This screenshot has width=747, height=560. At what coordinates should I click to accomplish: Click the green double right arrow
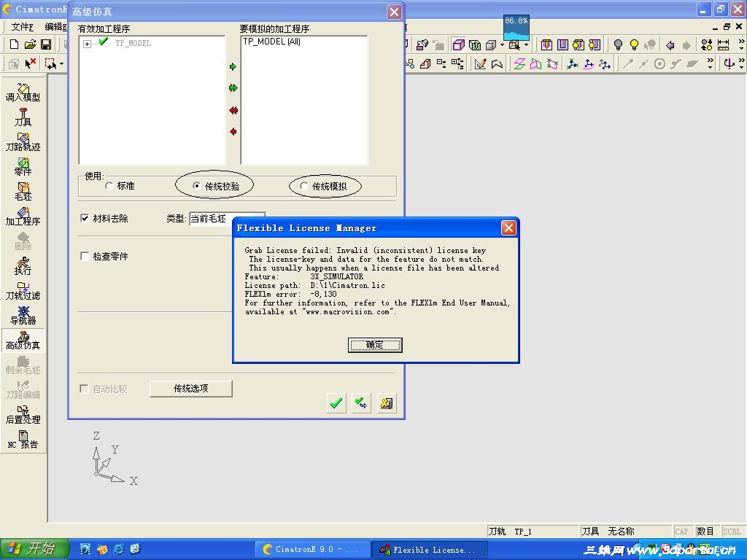click(x=233, y=88)
